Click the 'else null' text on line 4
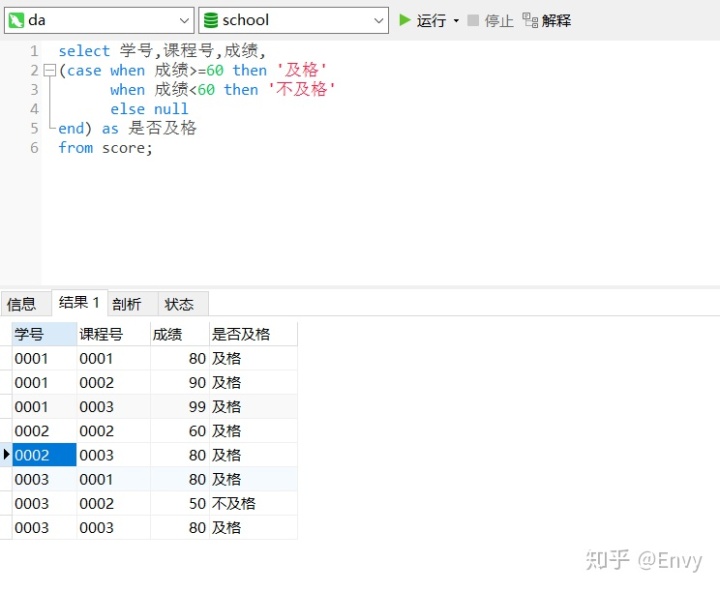Viewport: 720px width, 592px height. (149, 109)
